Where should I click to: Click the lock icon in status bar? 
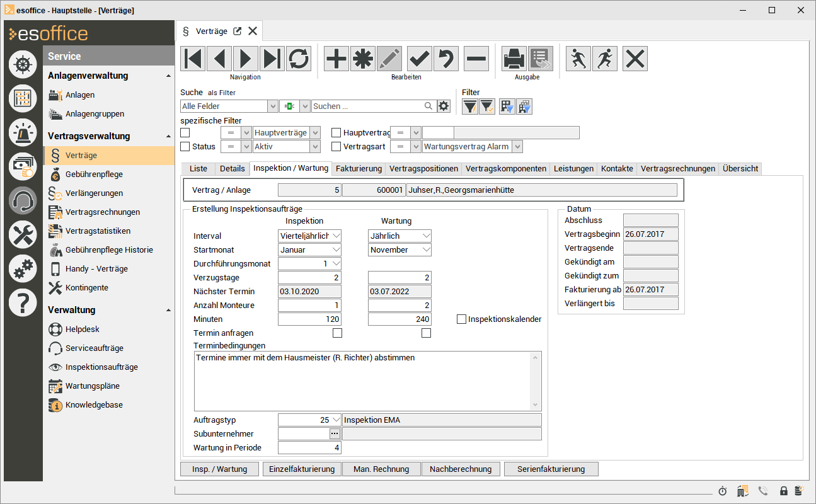click(784, 491)
